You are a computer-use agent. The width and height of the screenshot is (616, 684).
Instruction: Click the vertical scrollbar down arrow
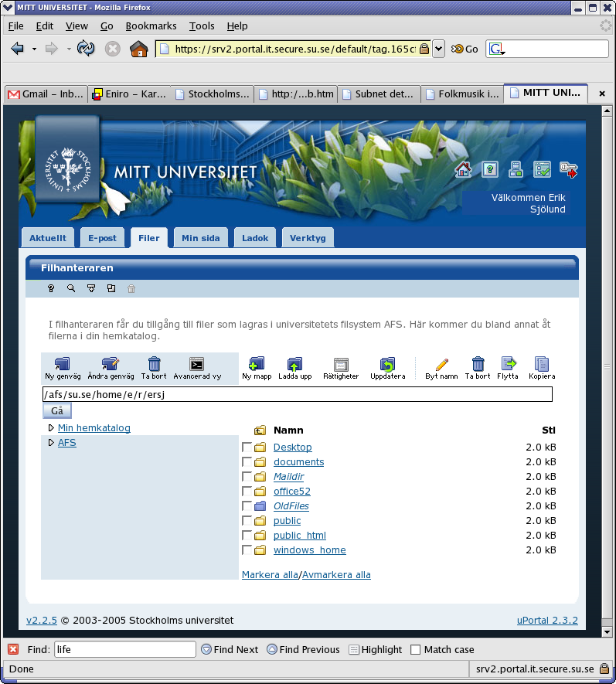point(607,631)
